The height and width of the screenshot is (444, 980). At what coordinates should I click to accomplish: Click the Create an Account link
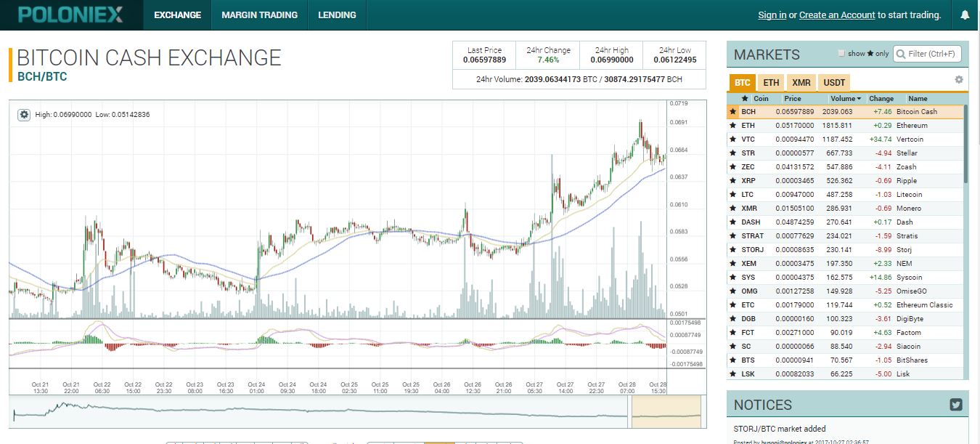837,15
